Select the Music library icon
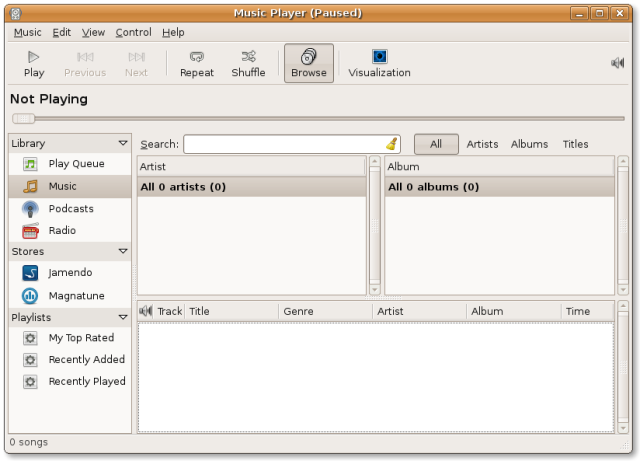The image size is (640, 461). coord(30,187)
